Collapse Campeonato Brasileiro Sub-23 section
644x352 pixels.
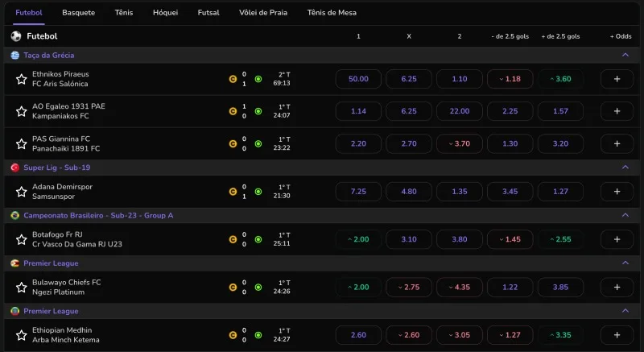point(625,215)
